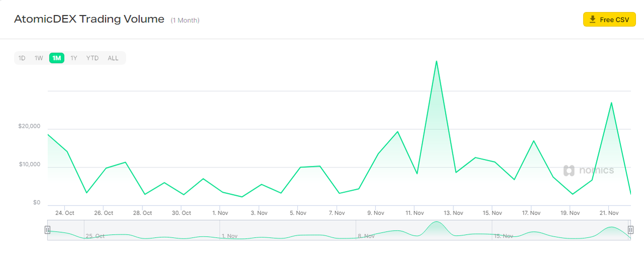Screen dimensions: 644x261
Task: Click the 15. Nov label in navigator
Action: [x=504, y=235]
